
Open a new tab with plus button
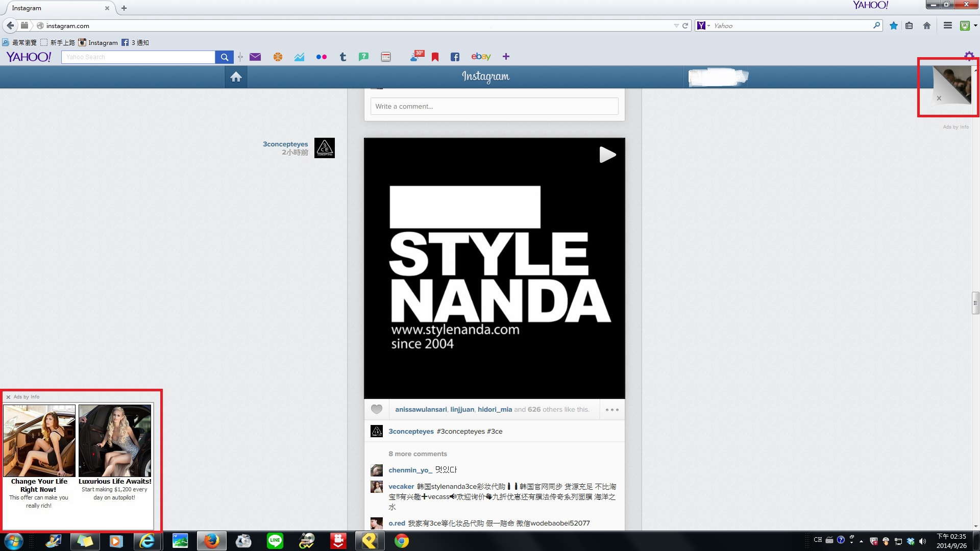[x=124, y=8]
